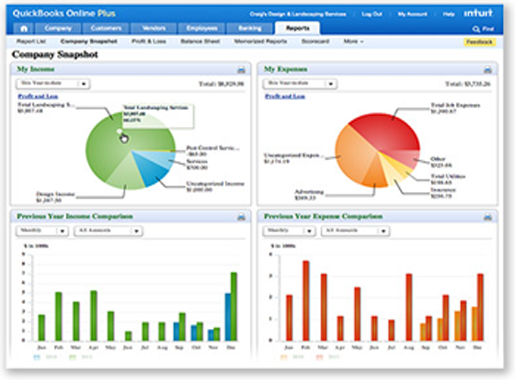Click the green legend swatch in income chart
The height and width of the screenshot is (380, 515).
pyautogui.click(x=72, y=357)
